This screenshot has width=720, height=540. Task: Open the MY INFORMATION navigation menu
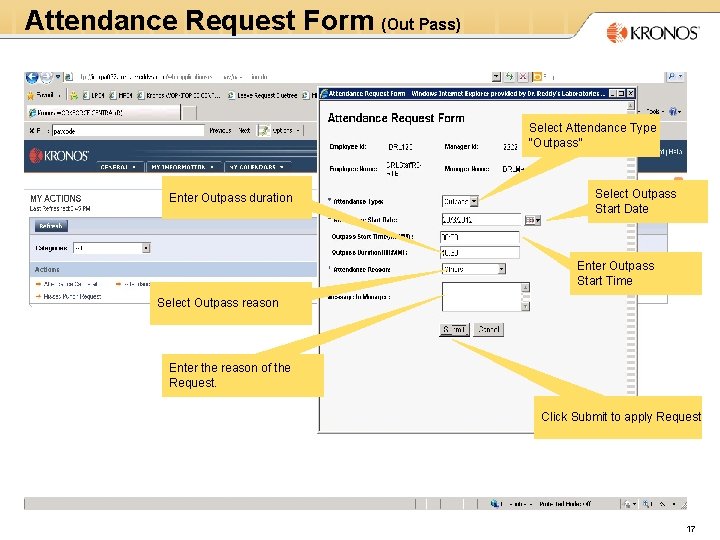183,167
